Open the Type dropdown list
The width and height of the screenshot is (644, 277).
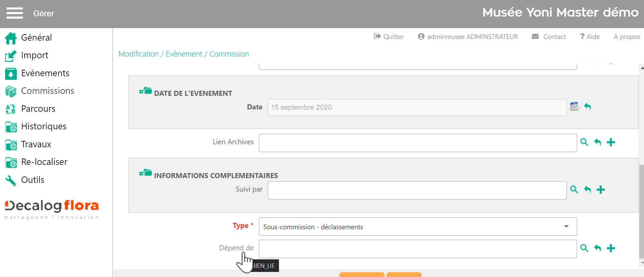point(418,227)
